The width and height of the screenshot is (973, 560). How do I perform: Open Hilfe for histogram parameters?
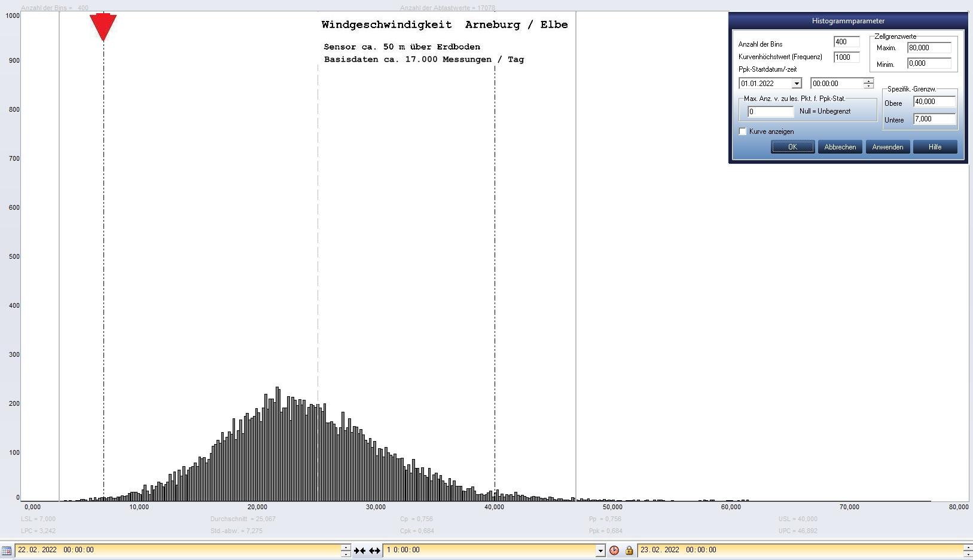(935, 147)
